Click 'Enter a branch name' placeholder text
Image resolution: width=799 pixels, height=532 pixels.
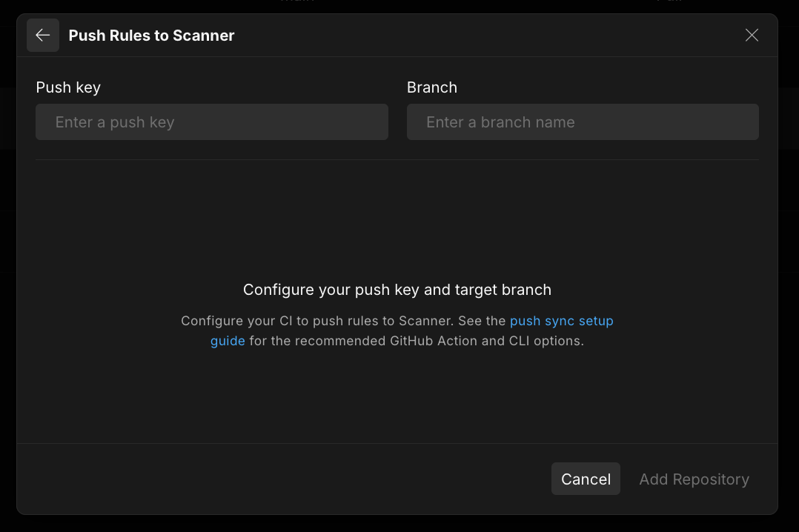500,122
